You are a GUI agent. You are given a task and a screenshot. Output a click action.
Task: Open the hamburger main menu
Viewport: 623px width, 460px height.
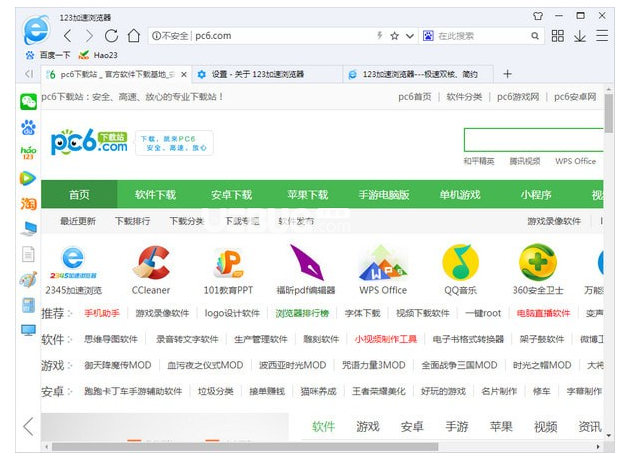click(x=602, y=36)
